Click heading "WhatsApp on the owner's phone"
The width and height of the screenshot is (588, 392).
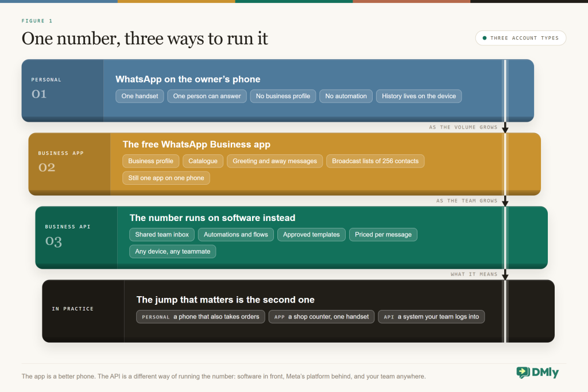tap(188, 79)
